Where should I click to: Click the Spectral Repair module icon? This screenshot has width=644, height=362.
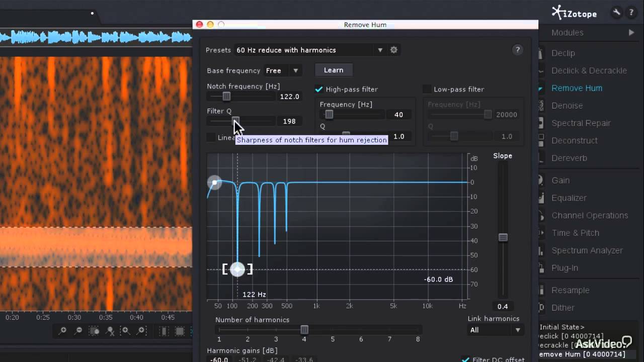click(x=541, y=123)
